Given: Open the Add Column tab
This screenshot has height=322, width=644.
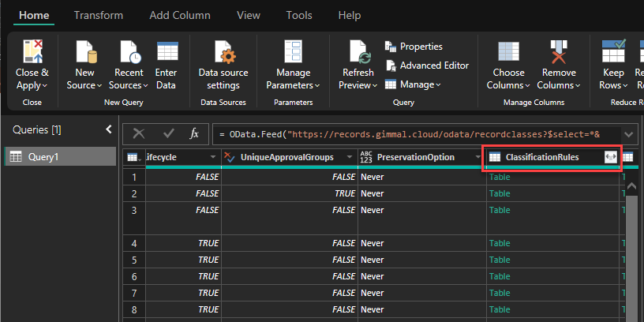Looking at the screenshot, I should point(180,15).
